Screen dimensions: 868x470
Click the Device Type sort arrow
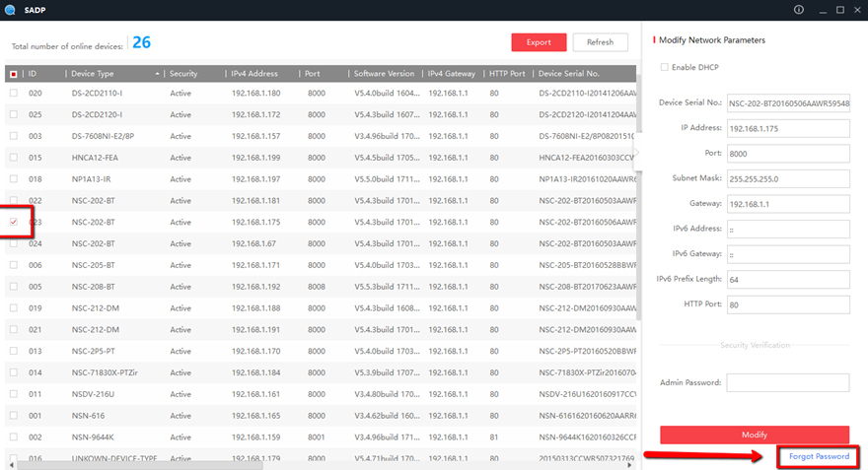pos(158,74)
